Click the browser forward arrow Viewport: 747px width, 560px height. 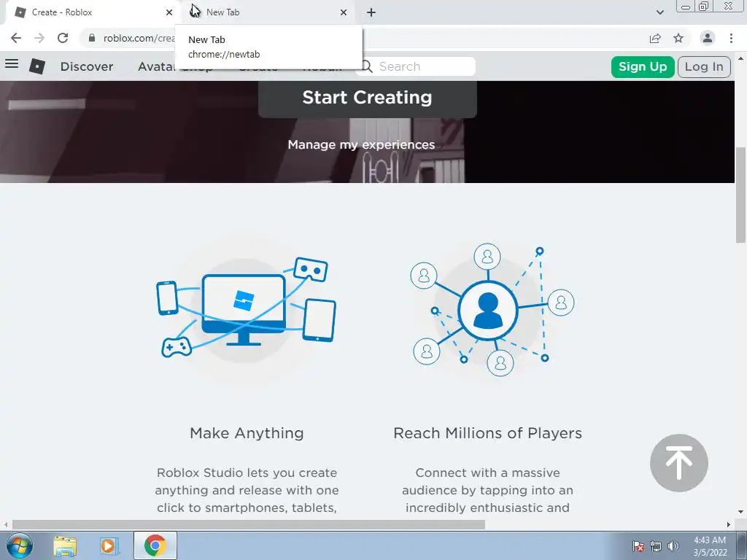(x=39, y=38)
